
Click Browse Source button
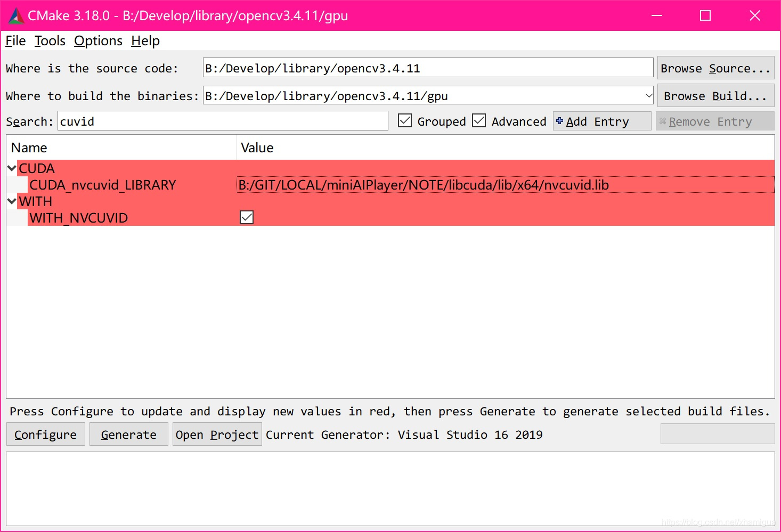[x=715, y=68]
